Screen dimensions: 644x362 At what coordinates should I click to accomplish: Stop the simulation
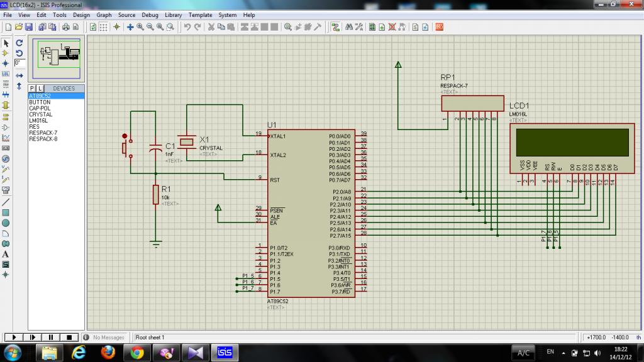pyautogui.click(x=69, y=337)
